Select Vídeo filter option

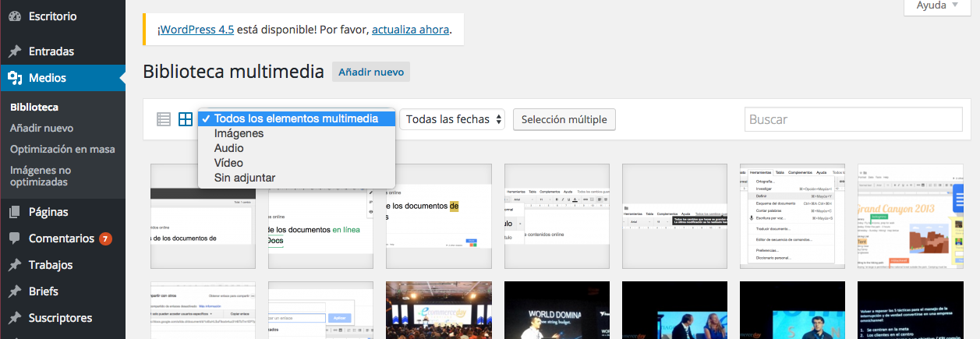[x=296, y=163]
